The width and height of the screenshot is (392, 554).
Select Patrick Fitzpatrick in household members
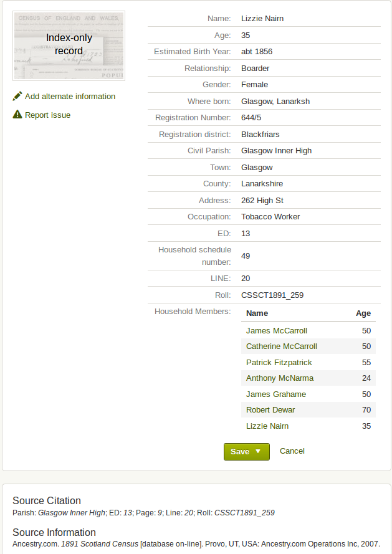pos(279,363)
